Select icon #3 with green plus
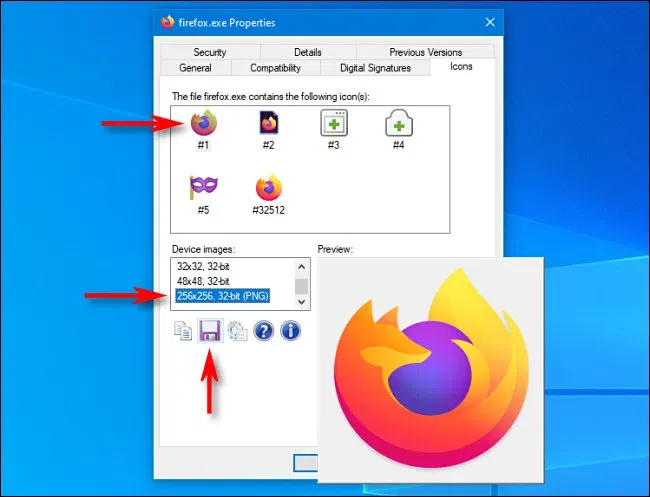The width and height of the screenshot is (650, 497). coord(333,125)
